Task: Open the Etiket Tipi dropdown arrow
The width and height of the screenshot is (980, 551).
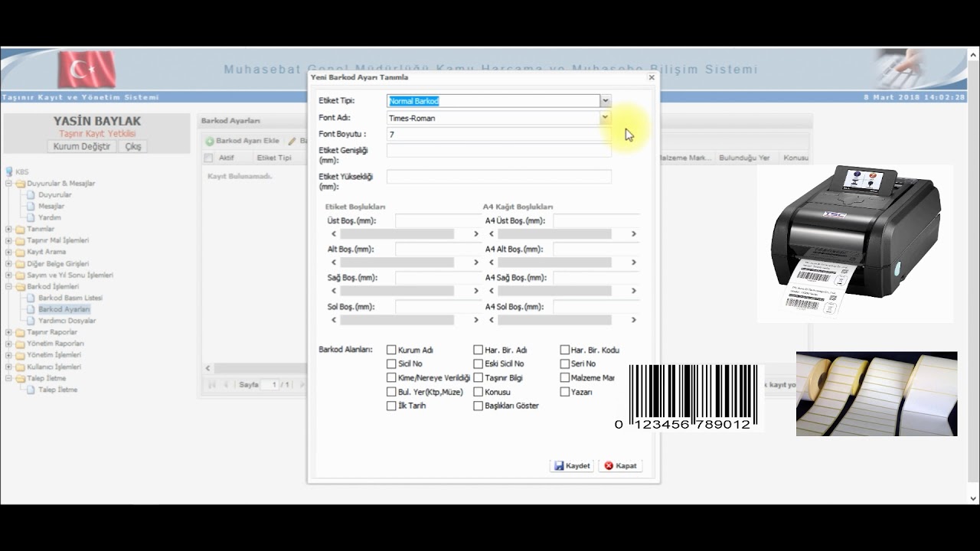Action: pyautogui.click(x=605, y=100)
